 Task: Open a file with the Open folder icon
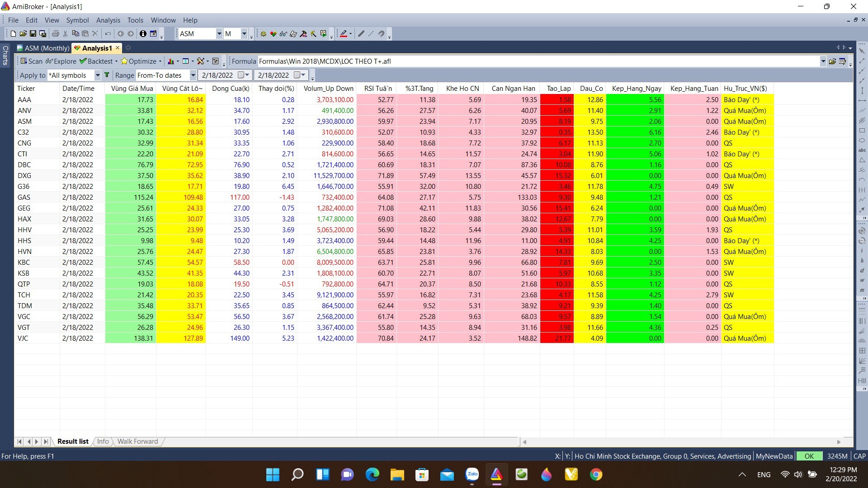pos(23,33)
